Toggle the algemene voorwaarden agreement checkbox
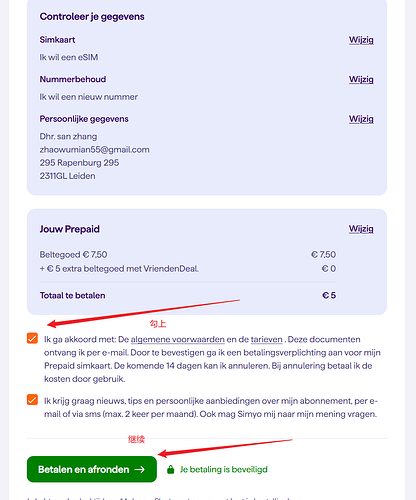Image resolution: width=416 pixels, height=500 pixels. [32, 338]
